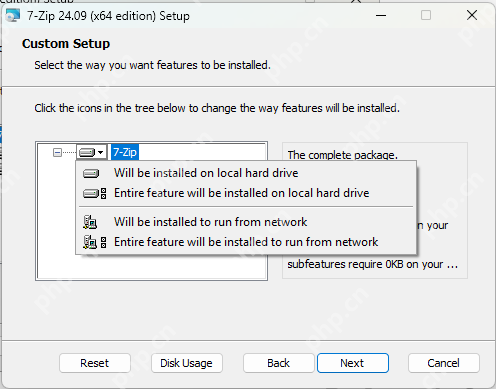Close the 7-Zip Setup window
The image size is (496, 389).
(x=472, y=15)
